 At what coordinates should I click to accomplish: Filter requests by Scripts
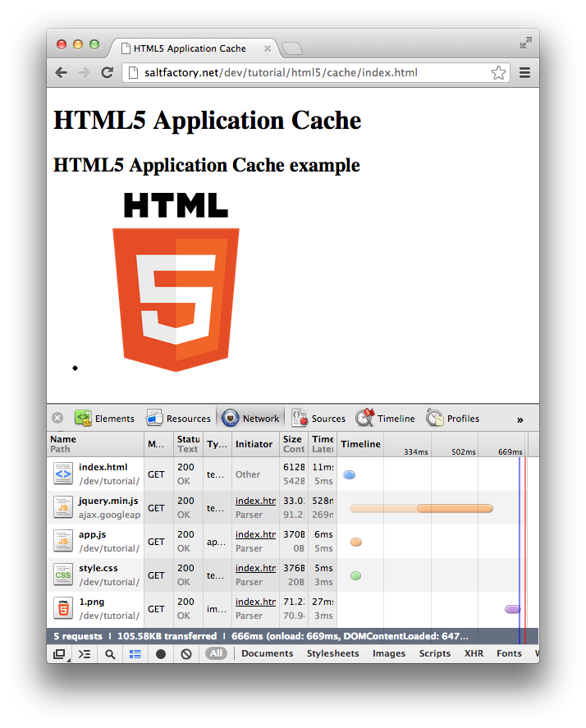point(435,653)
